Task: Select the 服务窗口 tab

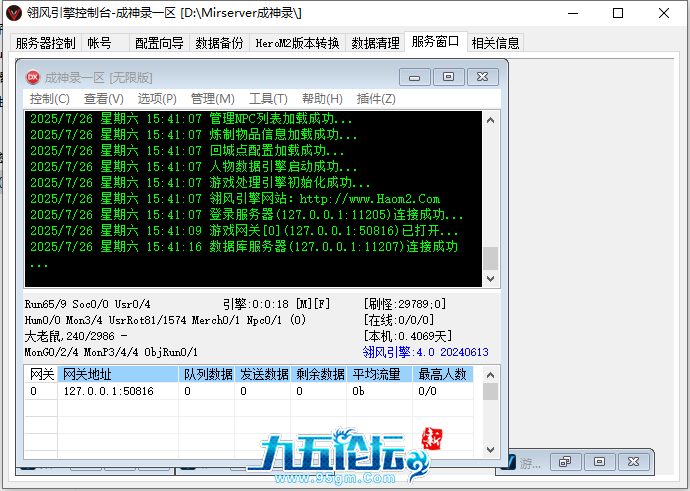Action: point(435,41)
